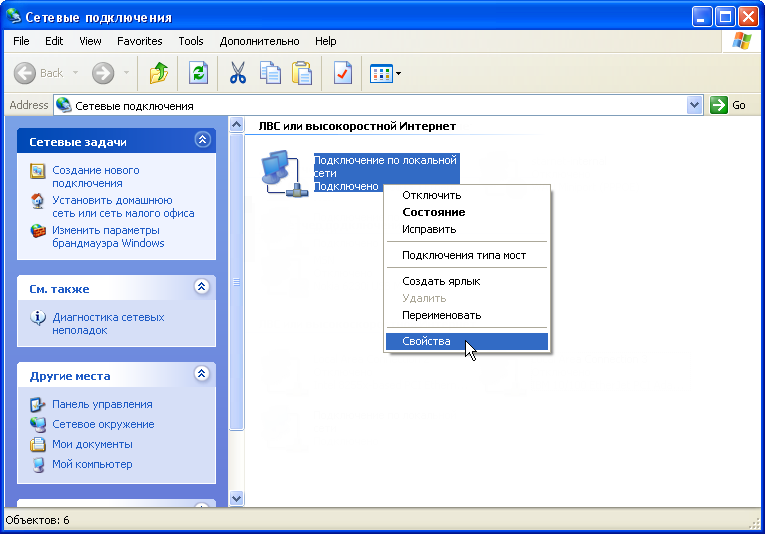This screenshot has width=765, height=534.
Task: Click ЛВС или высокоростной Интернет group header
Action: coord(357,126)
